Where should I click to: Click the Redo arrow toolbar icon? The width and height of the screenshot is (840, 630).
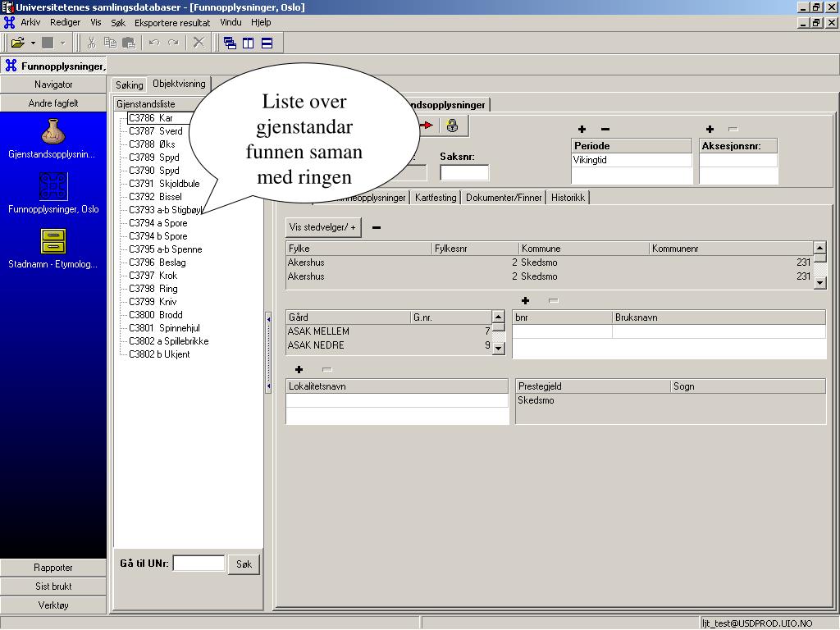pyautogui.click(x=173, y=43)
